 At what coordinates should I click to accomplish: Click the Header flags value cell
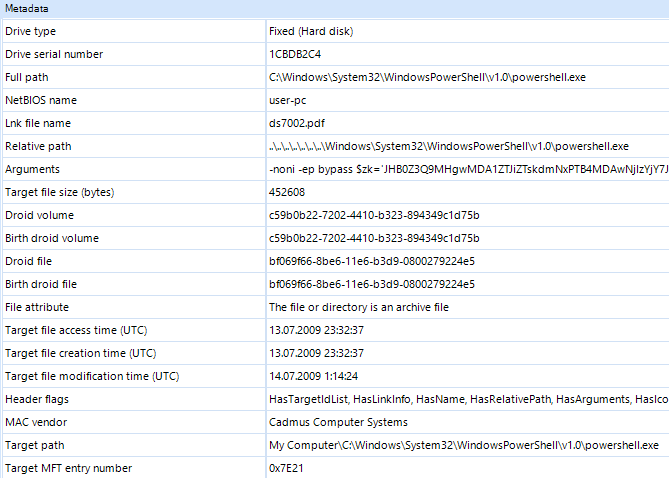click(468, 399)
